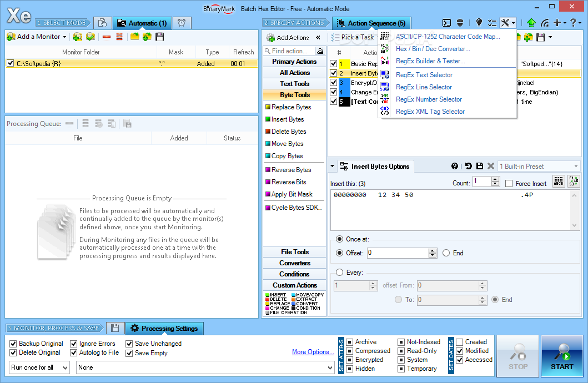Image resolution: width=588 pixels, height=383 pixels.
Task: Toggle the Created date checkbox
Action: coord(459,342)
